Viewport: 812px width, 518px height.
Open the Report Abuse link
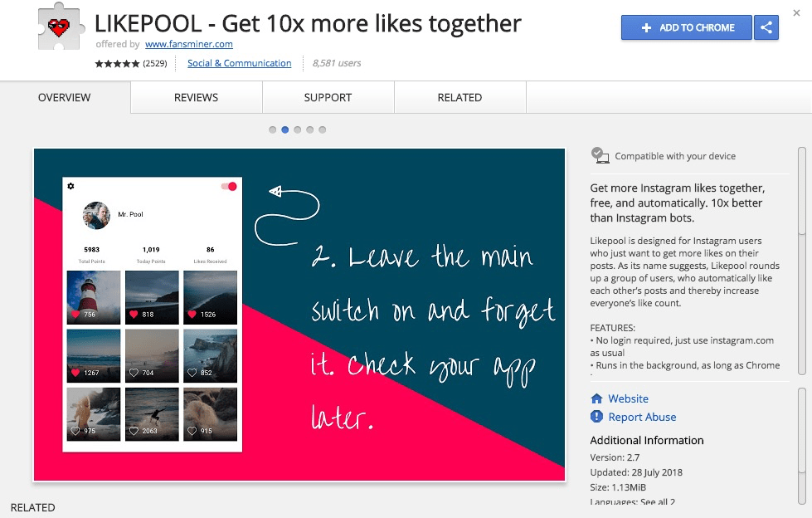pos(642,417)
